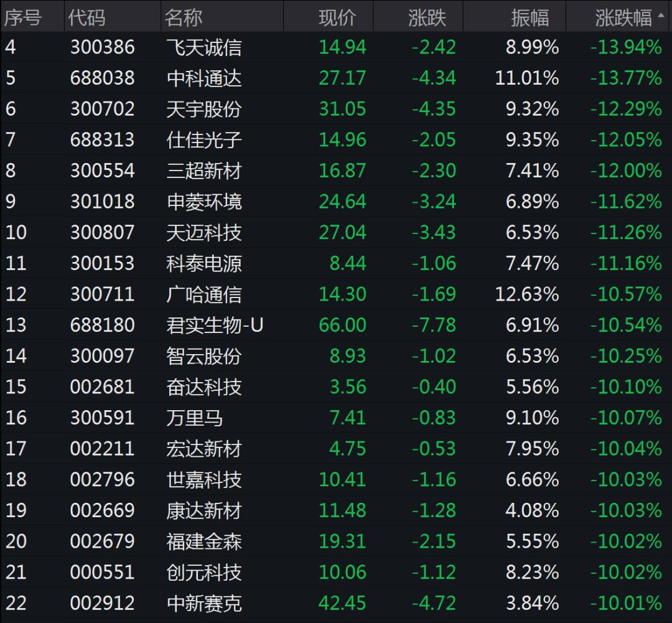The width and height of the screenshot is (672, 623).
Task: Click stock code 300153
Action: click(103, 263)
